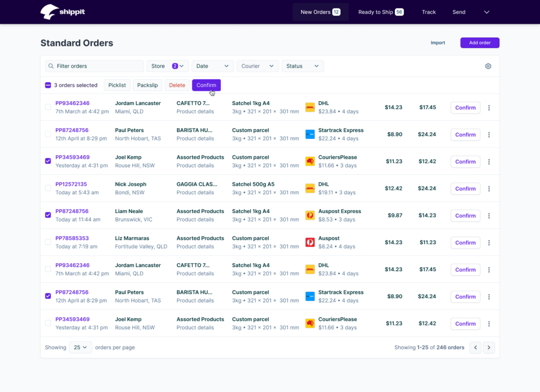The width and height of the screenshot is (540, 392).
Task: Click Startrack logo in the checked Paul Peters row
Action: pyautogui.click(x=310, y=296)
